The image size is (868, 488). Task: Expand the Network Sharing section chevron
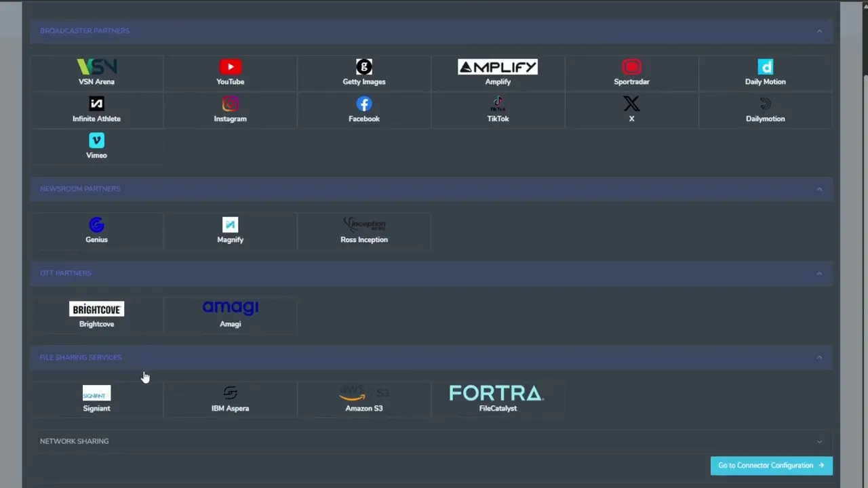coord(819,442)
